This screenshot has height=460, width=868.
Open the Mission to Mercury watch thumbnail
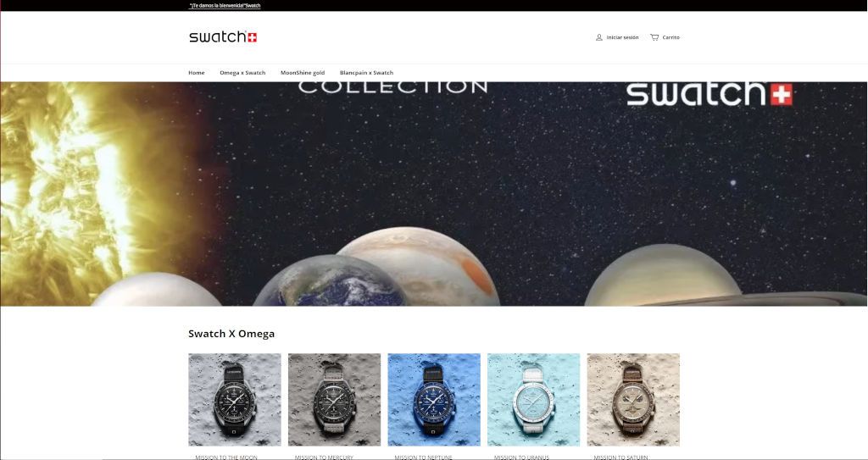coord(334,400)
